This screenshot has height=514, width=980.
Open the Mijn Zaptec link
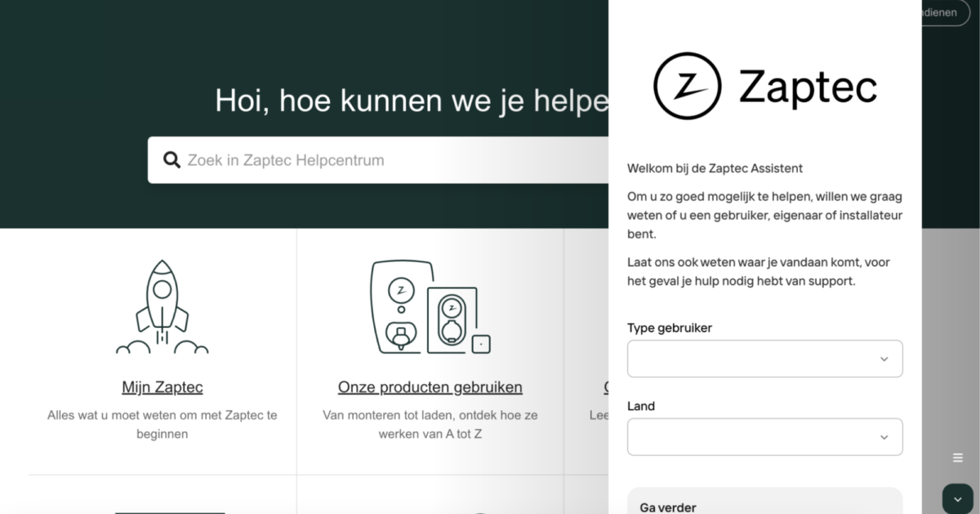(x=162, y=387)
